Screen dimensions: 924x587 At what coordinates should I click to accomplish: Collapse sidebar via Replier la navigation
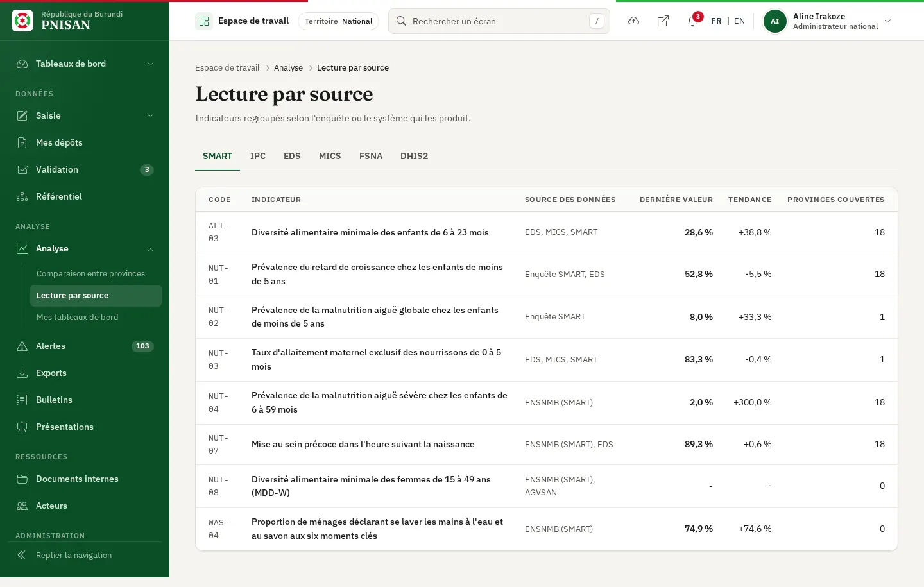pos(85,555)
